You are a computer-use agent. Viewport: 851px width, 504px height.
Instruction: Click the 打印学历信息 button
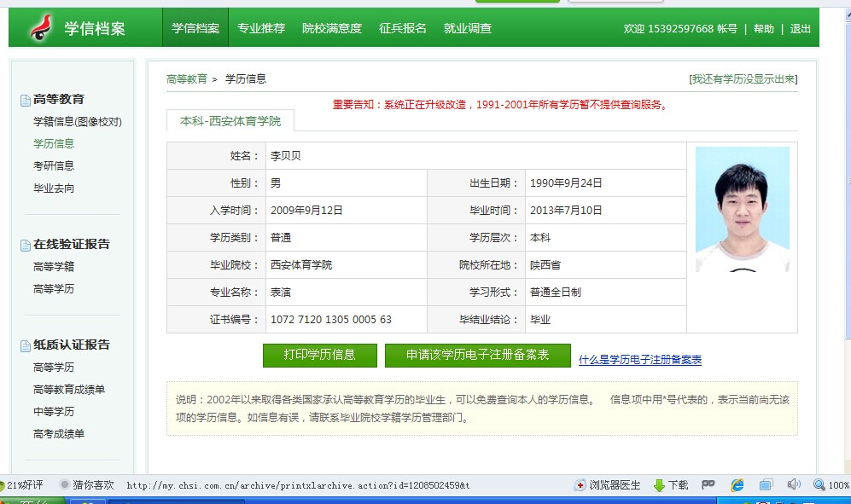[320, 356]
